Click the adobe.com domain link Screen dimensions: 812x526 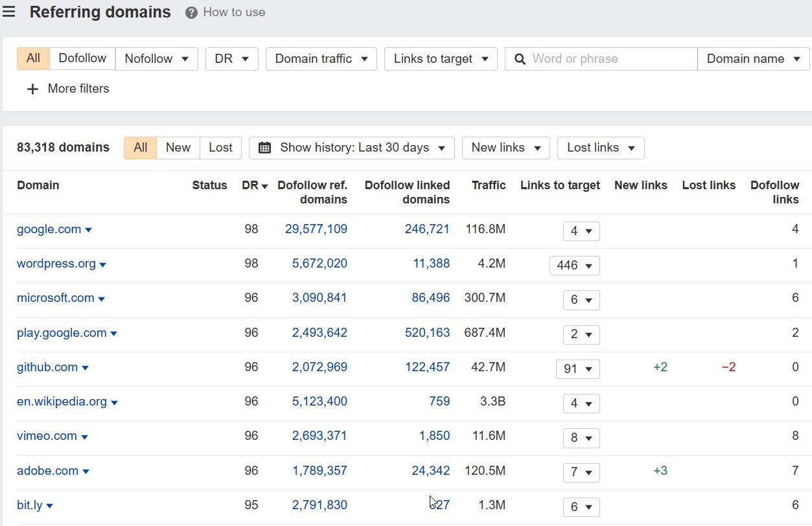point(47,471)
